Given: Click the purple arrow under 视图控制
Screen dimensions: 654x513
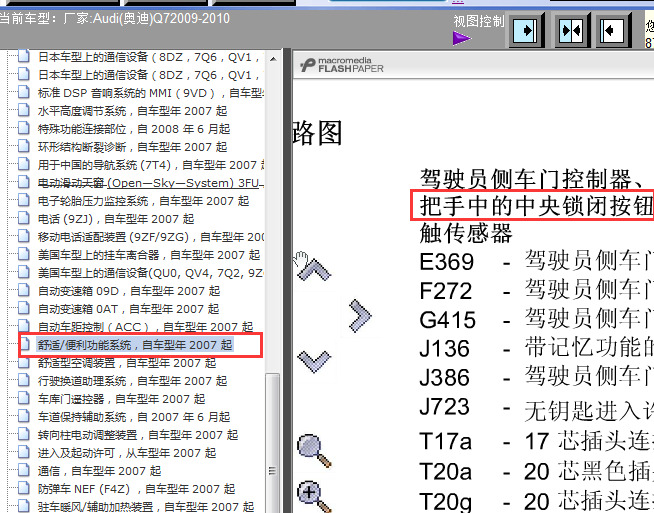Looking at the screenshot, I should tap(462, 39).
